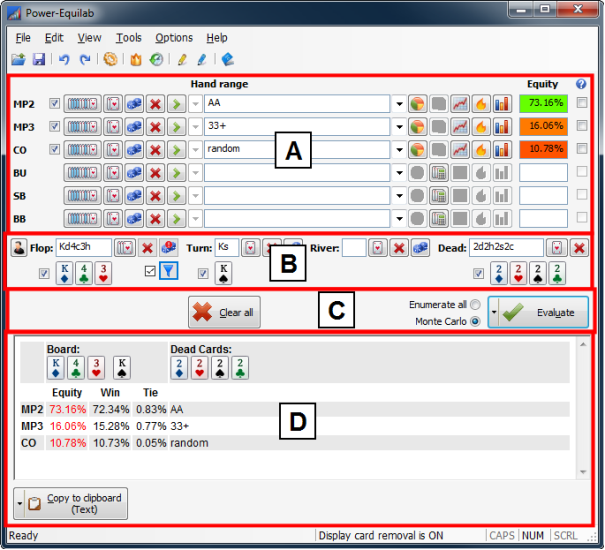Click MP2 green equity 73.16% box
The height and width of the screenshot is (550, 605).
pyautogui.click(x=543, y=103)
